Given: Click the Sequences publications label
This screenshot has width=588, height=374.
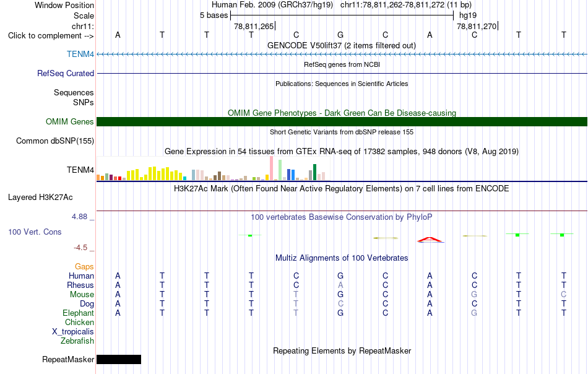Looking at the screenshot, I should (74, 92).
